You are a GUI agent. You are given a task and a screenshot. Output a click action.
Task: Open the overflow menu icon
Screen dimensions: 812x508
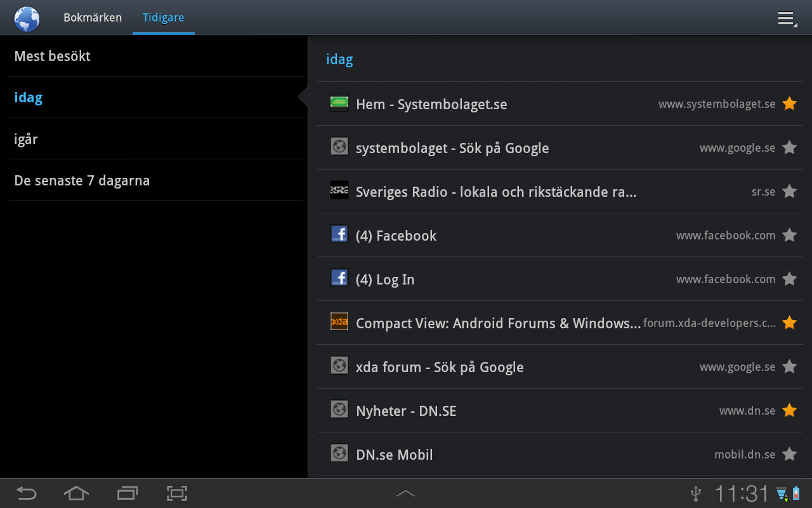pos(787,18)
